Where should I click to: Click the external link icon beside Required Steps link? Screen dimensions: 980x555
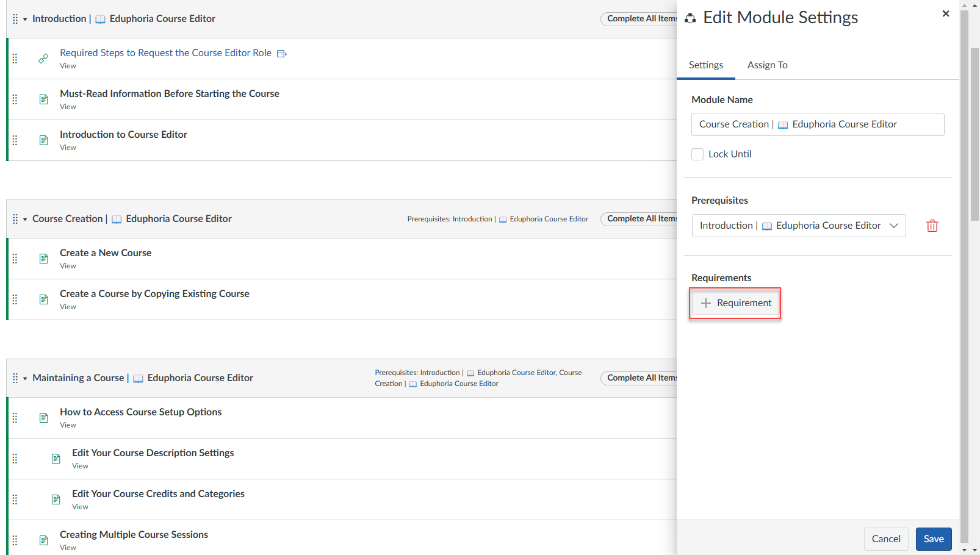[281, 53]
